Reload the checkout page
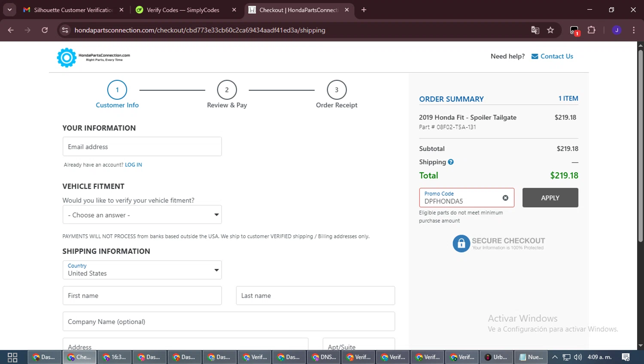Viewport: 644px width, 364px height. click(x=45, y=30)
